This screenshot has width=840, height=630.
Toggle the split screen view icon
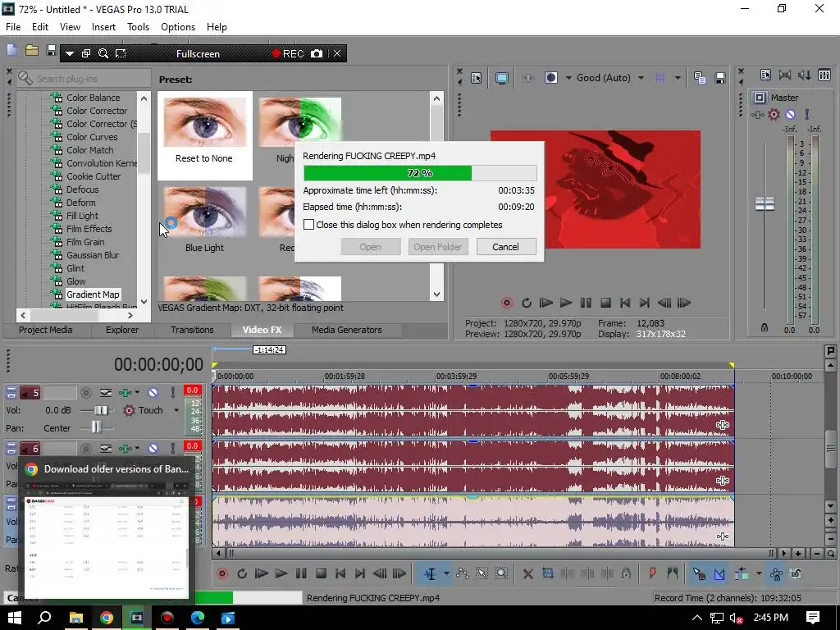click(x=551, y=78)
